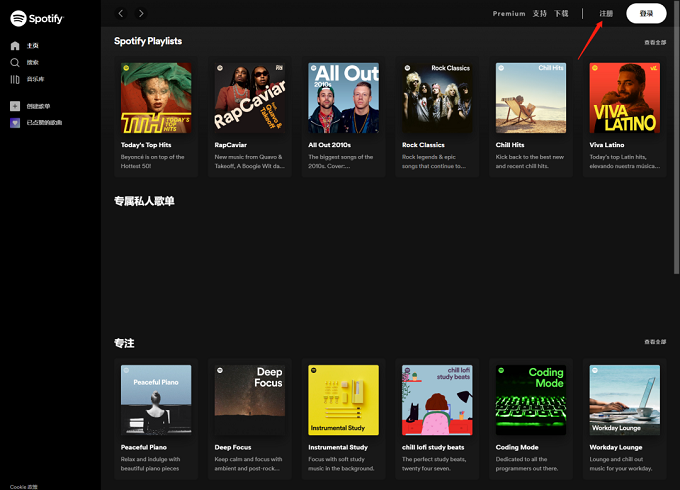The height and width of the screenshot is (490, 680).
Task: Open the Spotify Playlists heading
Action: 148,41
